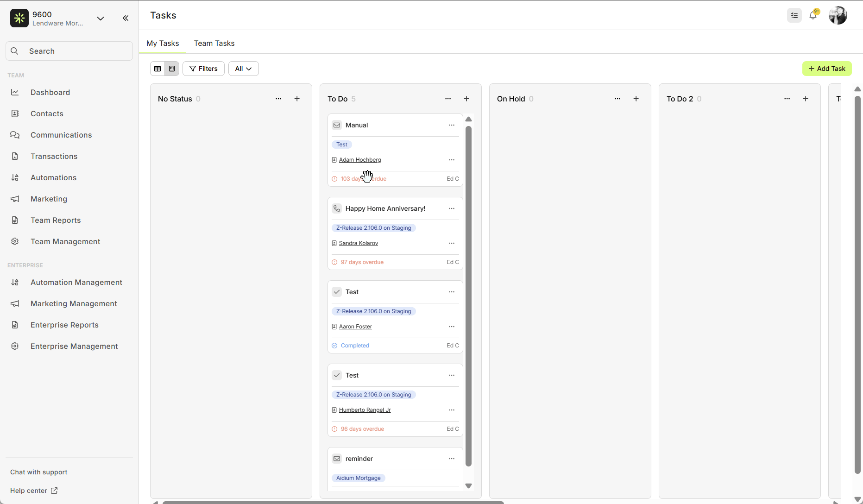863x504 pixels.
Task: Open On Hold column options menu
Action: (x=617, y=99)
